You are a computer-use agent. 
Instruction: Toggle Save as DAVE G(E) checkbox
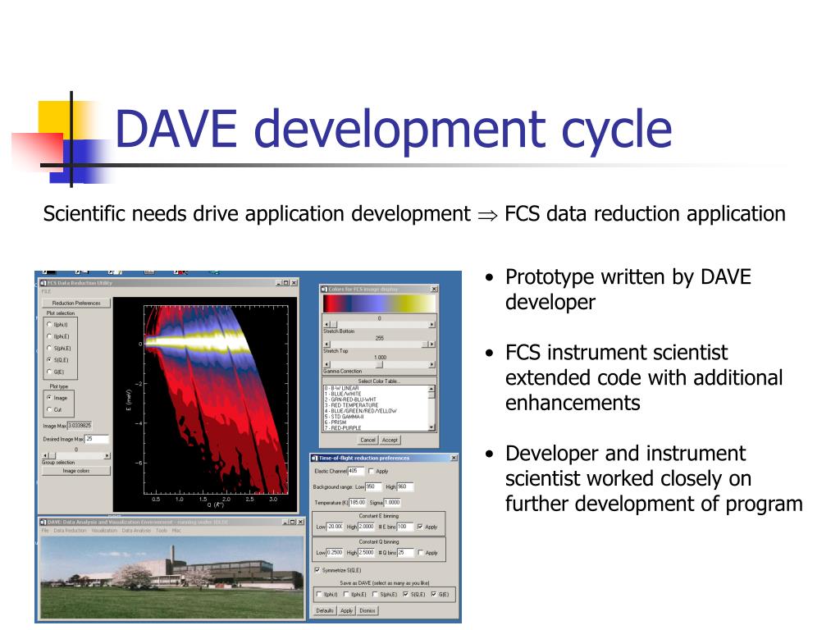coord(433,594)
